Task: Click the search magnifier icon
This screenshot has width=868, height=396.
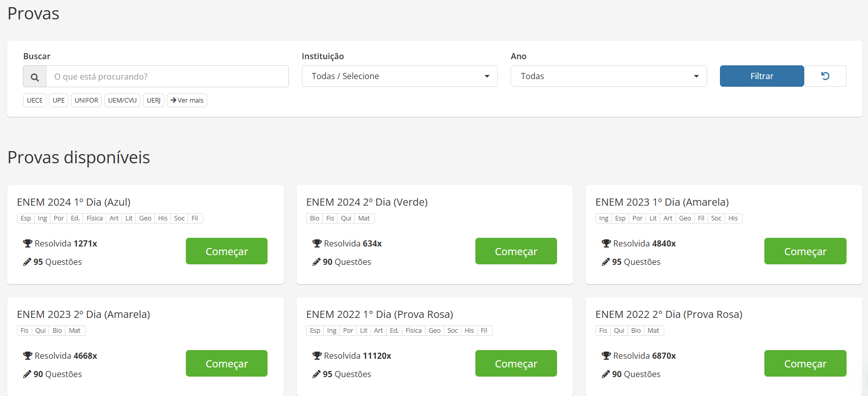Action: (x=35, y=77)
